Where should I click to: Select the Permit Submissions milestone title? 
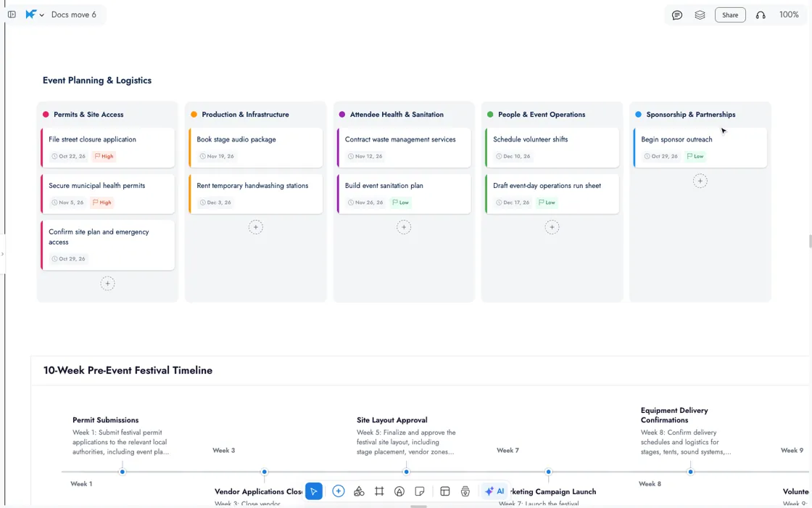tap(106, 420)
